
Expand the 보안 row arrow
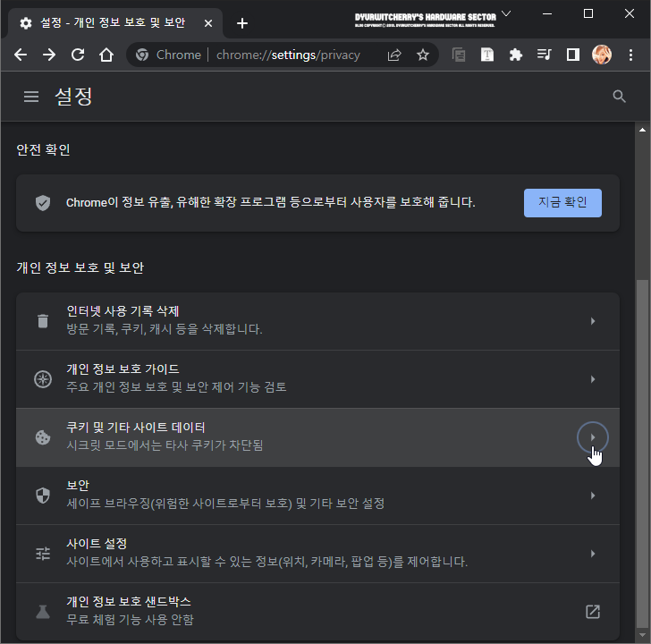click(593, 496)
